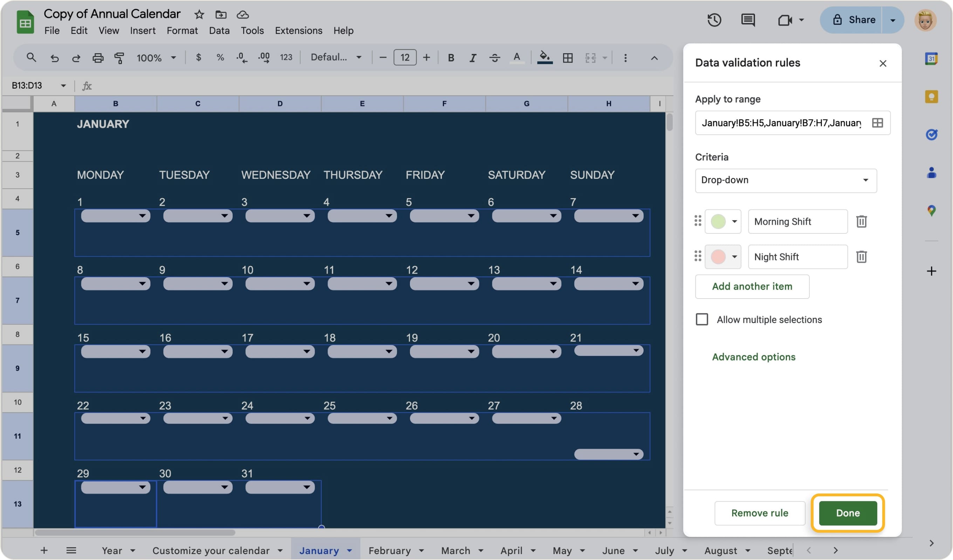Enable Allow multiple selections

702,319
